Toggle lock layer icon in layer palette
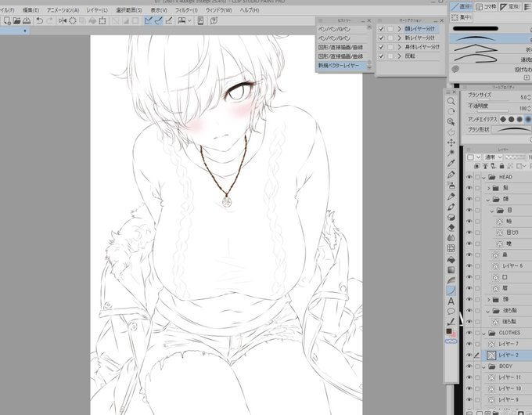Screen dimensions: 532x415 click(501, 166)
